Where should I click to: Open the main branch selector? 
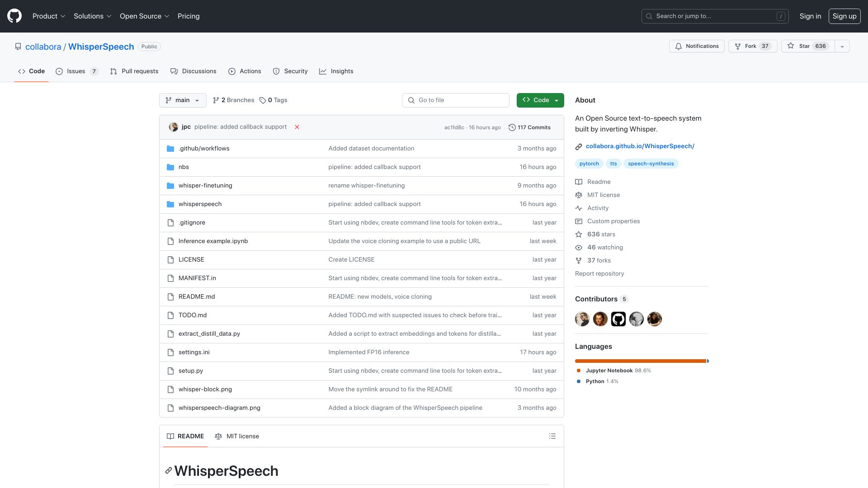(x=183, y=100)
